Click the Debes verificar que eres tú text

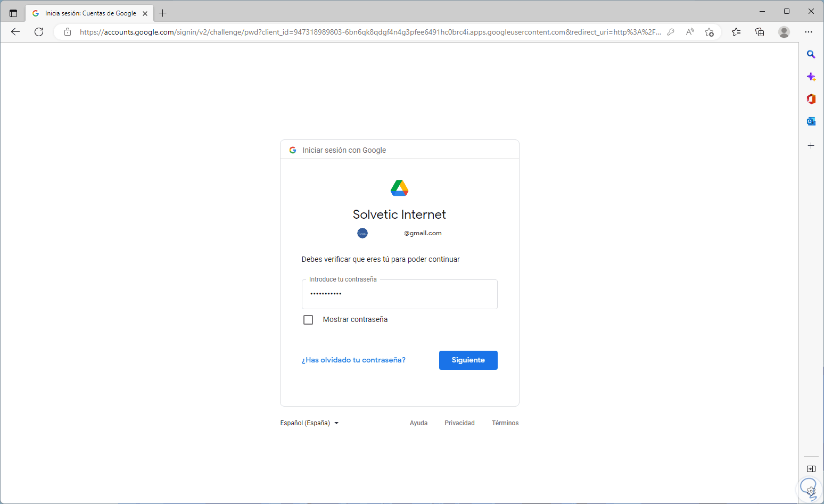[381, 259]
